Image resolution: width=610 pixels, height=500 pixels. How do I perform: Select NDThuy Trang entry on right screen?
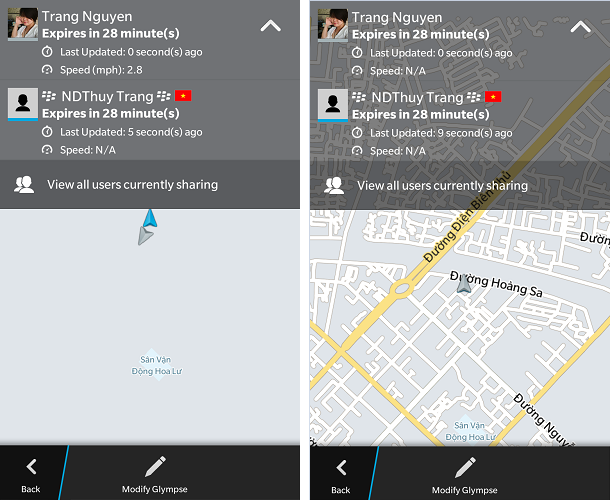coord(460,121)
